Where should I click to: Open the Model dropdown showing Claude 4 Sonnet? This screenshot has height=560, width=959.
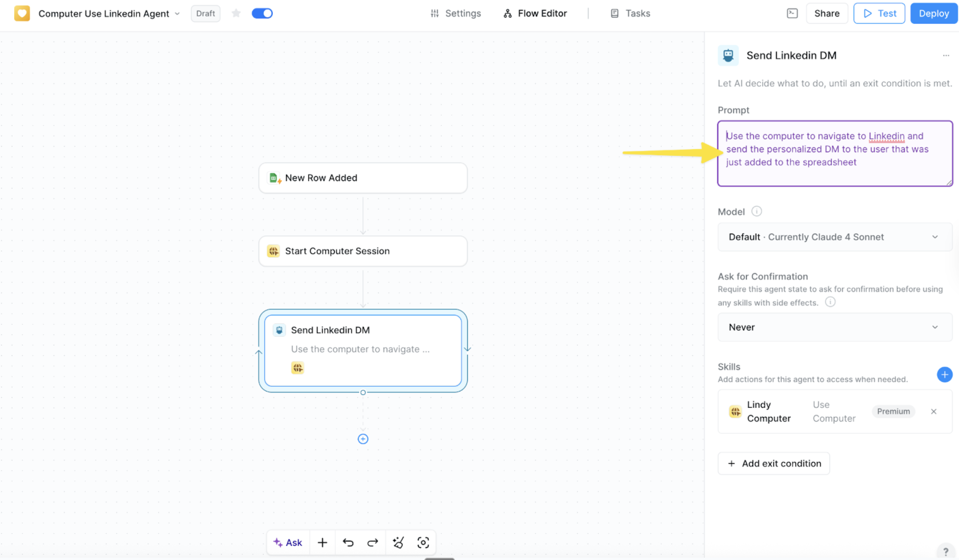coord(834,237)
